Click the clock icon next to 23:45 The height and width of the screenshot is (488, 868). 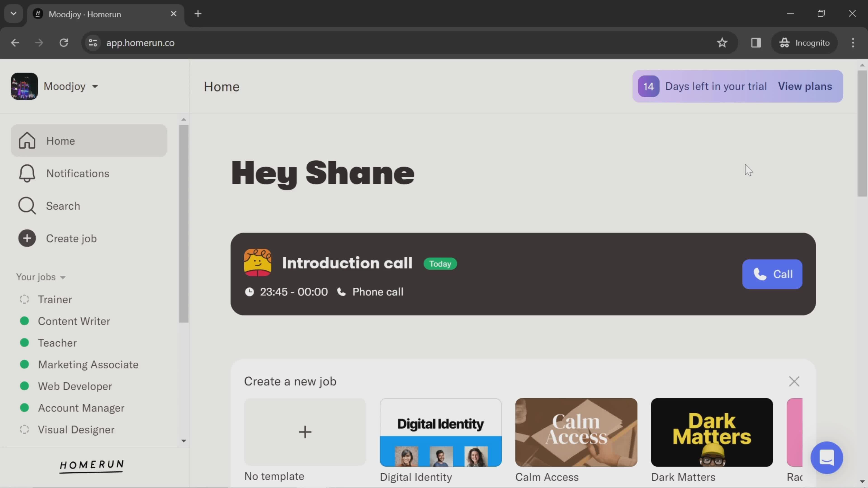point(249,292)
